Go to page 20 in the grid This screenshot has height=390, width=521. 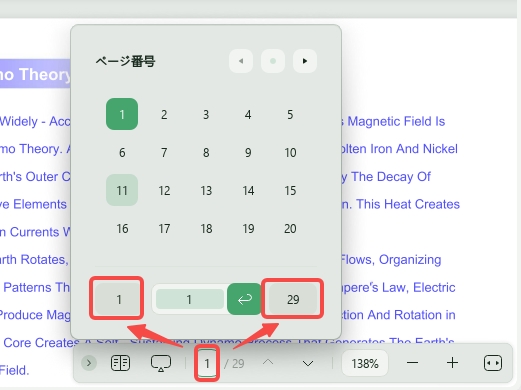(x=290, y=229)
